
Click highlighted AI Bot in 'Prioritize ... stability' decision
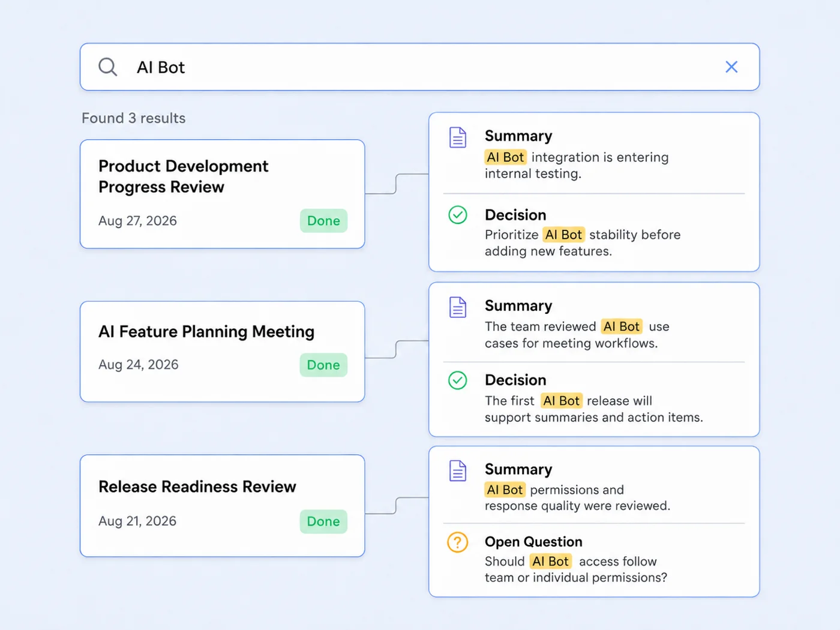point(563,235)
